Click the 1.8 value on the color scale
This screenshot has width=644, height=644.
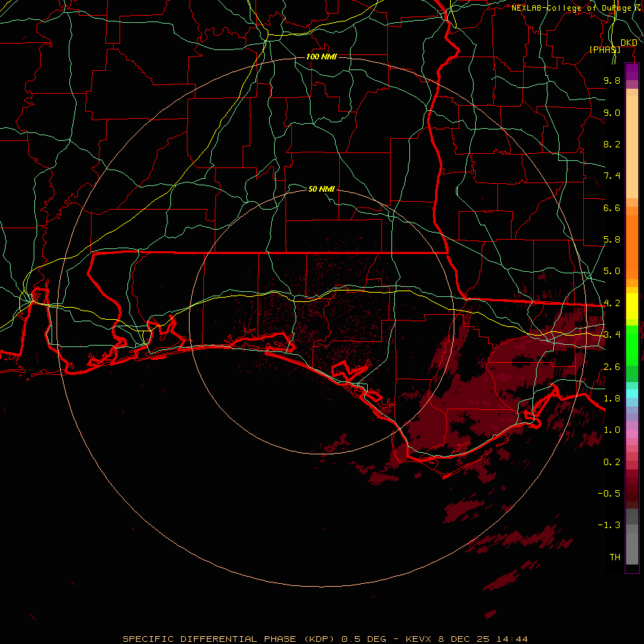click(612, 399)
